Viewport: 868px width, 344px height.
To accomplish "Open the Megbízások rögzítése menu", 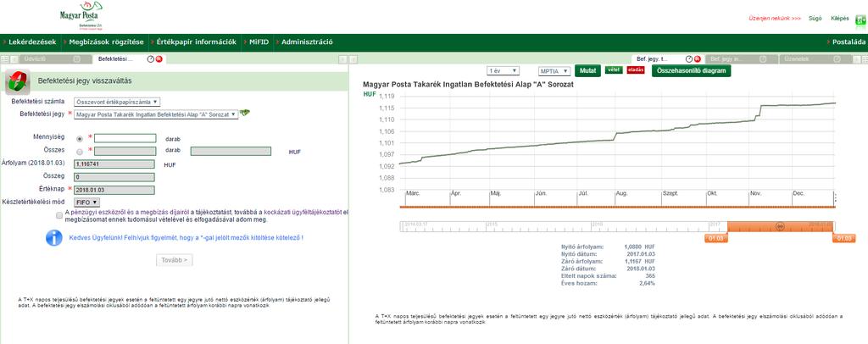I will [106, 42].
